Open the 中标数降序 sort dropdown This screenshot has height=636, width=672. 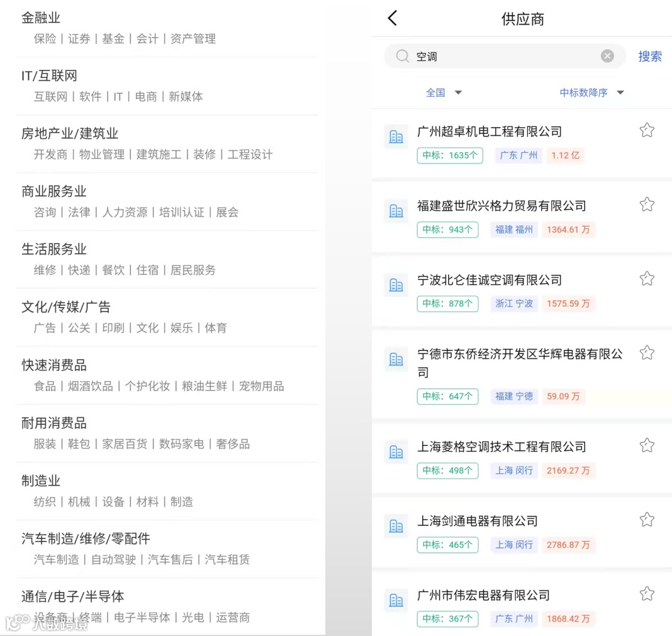(591, 92)
